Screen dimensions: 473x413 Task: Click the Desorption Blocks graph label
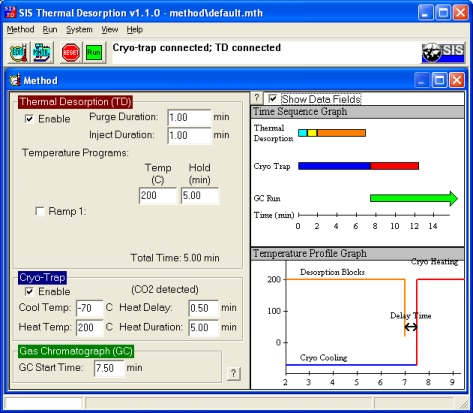click(x=332, y=272)
